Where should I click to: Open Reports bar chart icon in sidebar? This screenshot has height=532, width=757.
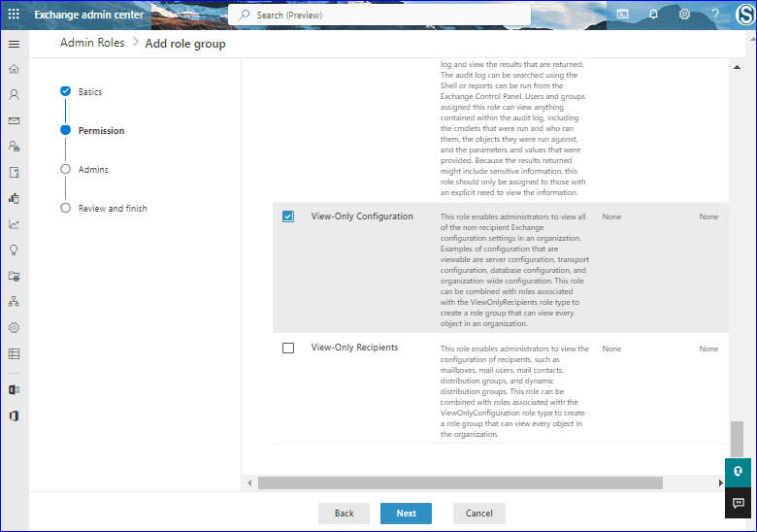click(14, 198)
